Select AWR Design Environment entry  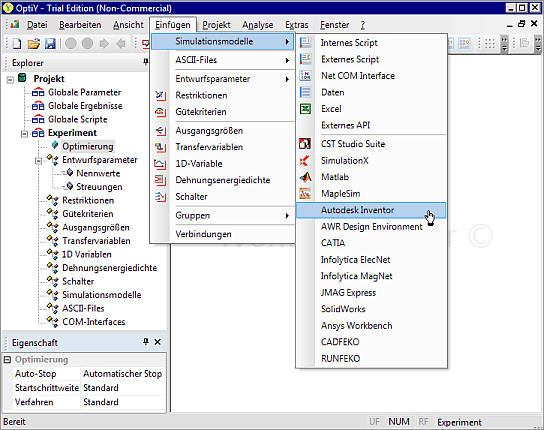(371, 227)
